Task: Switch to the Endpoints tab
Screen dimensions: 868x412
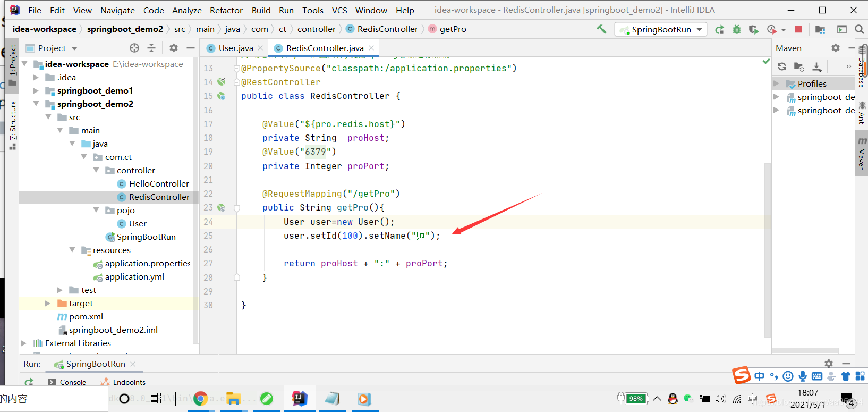Action: (123, 382)
